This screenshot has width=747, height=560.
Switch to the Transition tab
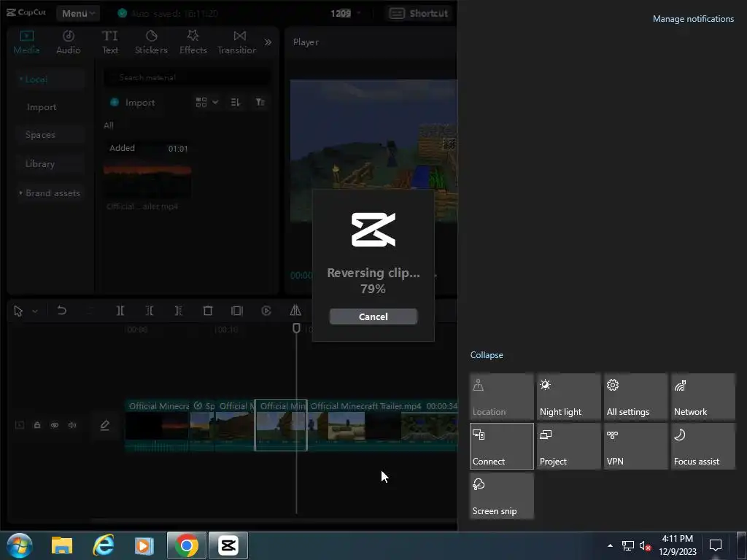click(x=237, y=42)
